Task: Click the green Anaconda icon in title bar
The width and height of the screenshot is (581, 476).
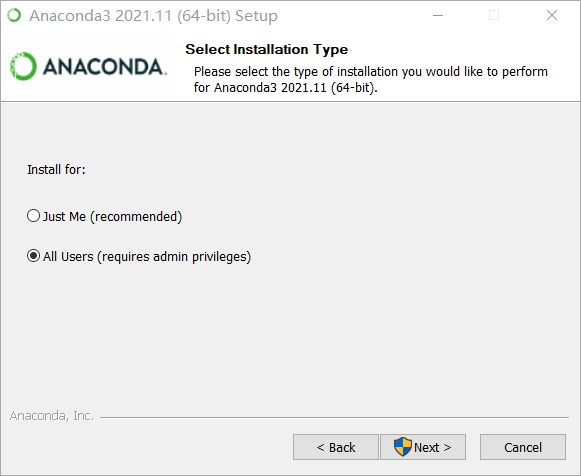Action: 14,16
